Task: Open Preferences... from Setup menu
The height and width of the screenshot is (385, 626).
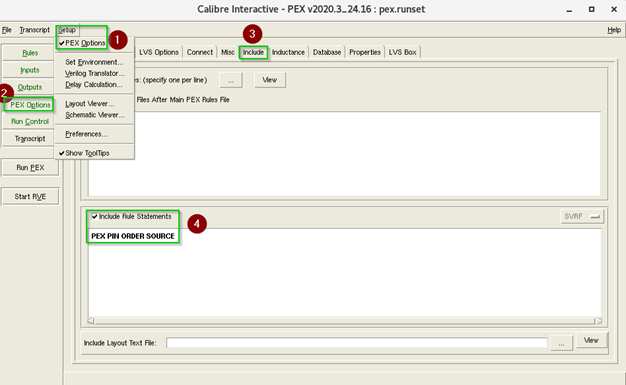Action: coord(86,134)
